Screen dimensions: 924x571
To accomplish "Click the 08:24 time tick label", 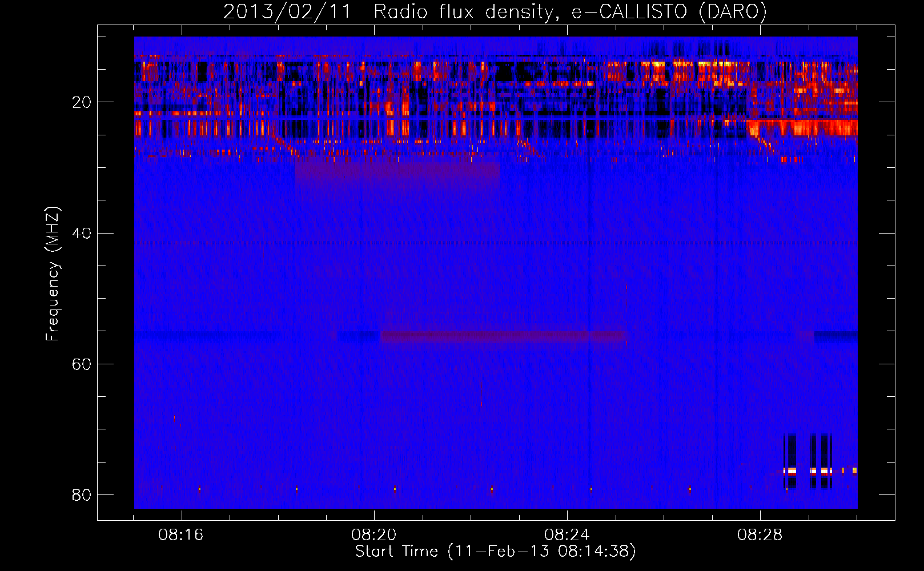I will (x=567, y=535).
